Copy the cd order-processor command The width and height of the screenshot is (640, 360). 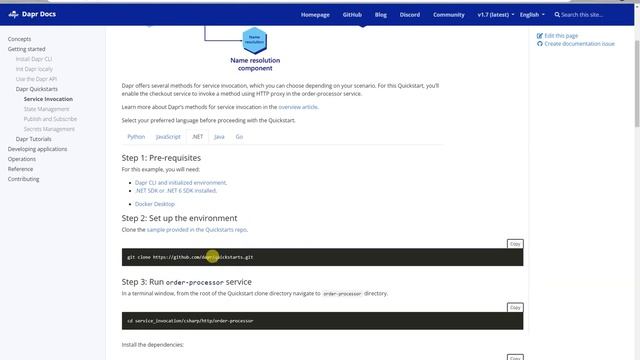pyautogui.click(x=515, y=307)
